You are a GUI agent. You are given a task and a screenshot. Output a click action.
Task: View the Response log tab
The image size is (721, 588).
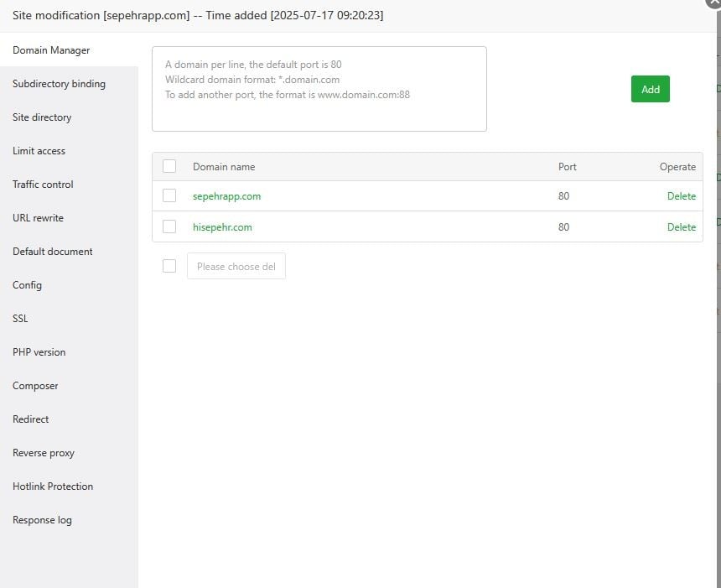coord(42,520)
